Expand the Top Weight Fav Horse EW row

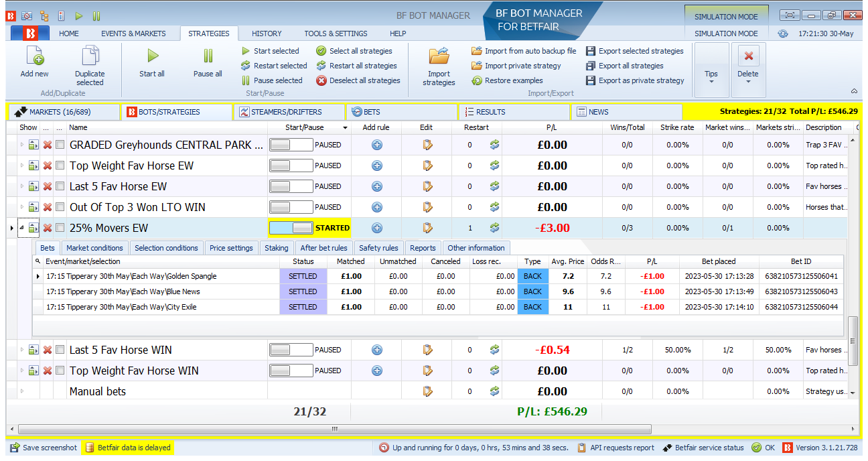(21, 166)
